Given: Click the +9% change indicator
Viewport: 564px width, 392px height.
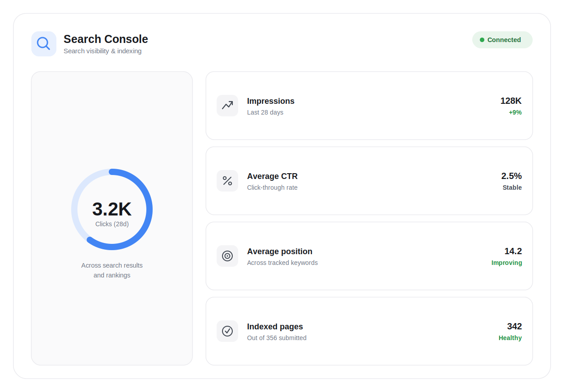Looking at the screenshot, I should click(x=515, y=112).
